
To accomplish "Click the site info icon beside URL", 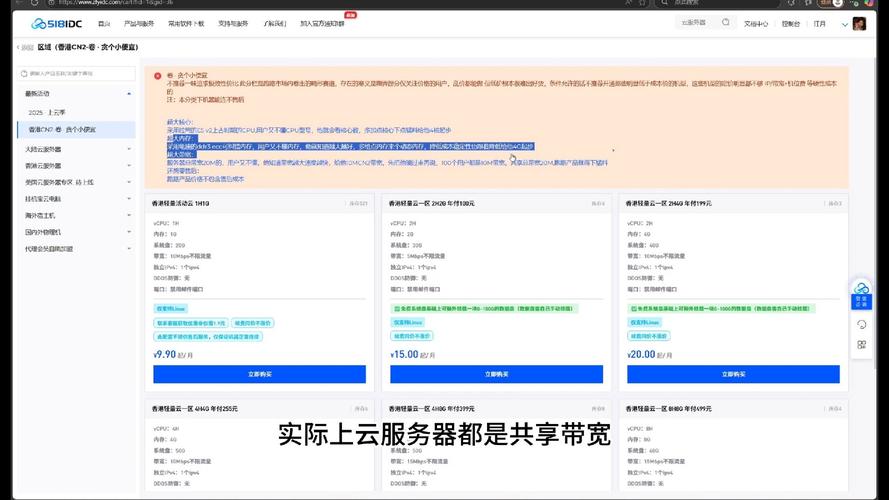I will coord(50,3).
